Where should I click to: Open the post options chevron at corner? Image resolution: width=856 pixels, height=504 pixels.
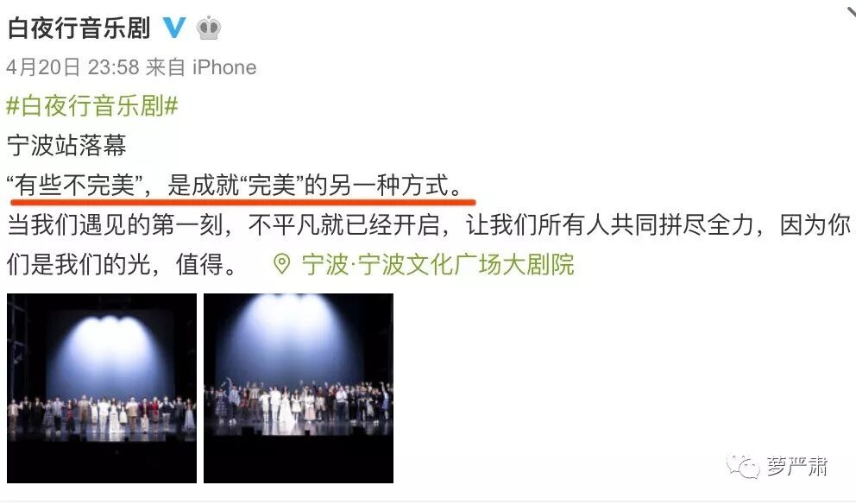[x=851, y=11]
